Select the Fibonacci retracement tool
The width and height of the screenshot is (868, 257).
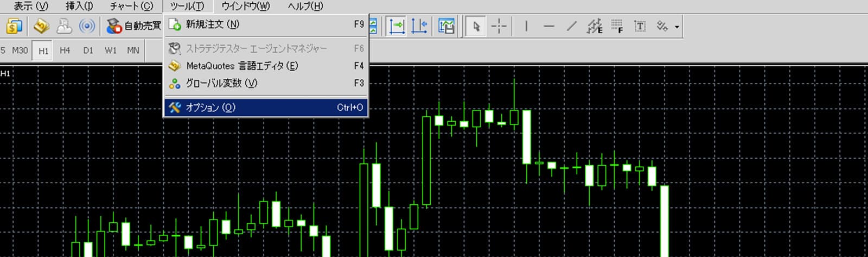pyautogui.click(x=617, y=26)
